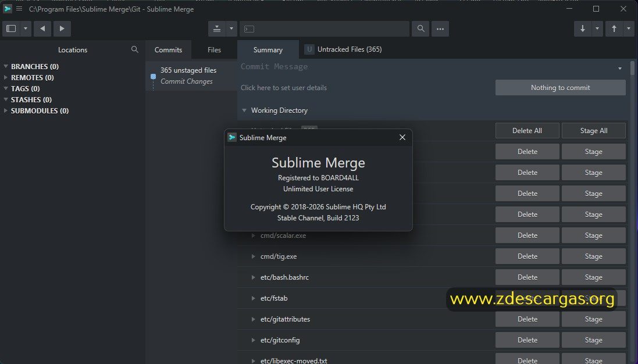Open commit message history dropdown arrow
This screenshot has width=638, height=364.
coord(620,69)
